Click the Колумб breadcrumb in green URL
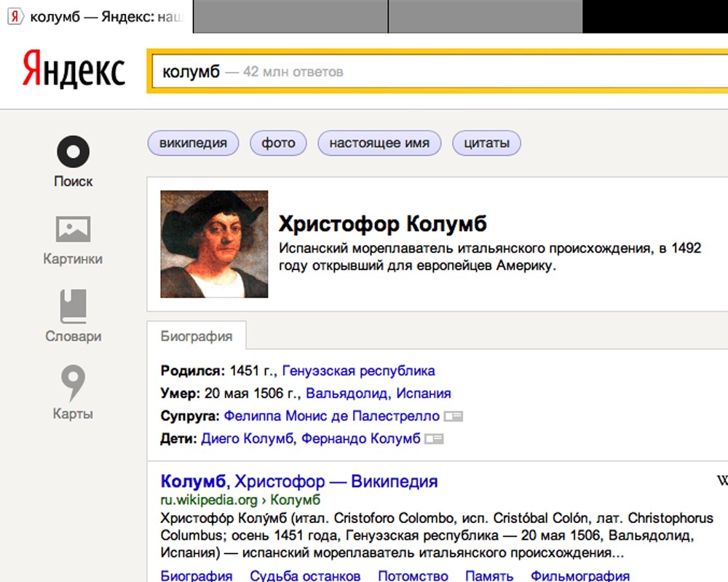 click(x=296, y=500)
